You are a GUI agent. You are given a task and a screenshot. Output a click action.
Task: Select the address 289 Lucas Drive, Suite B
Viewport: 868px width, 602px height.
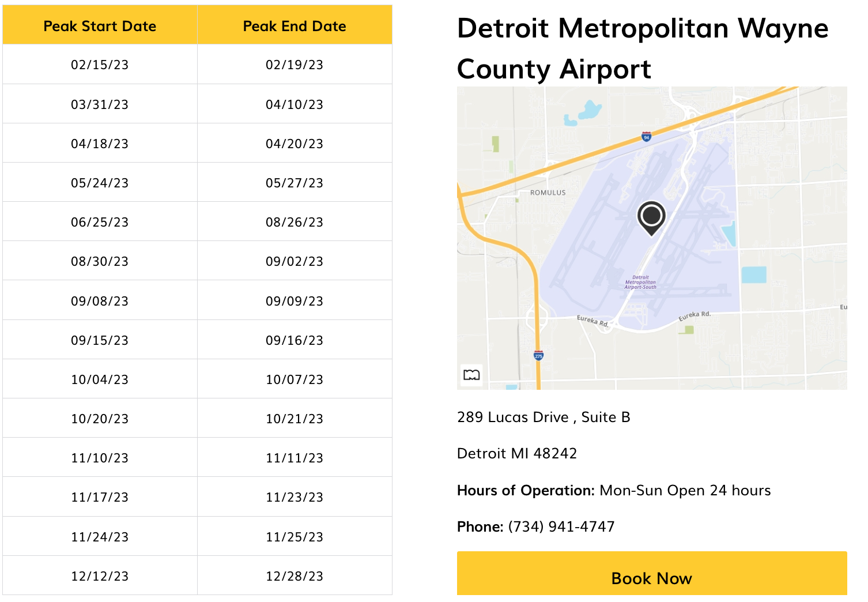point(544,417)
